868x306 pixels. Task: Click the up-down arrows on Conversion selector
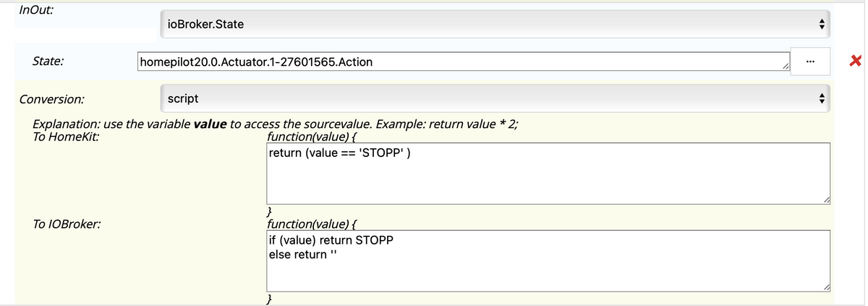pyautogui.click(x=822, y=98)
